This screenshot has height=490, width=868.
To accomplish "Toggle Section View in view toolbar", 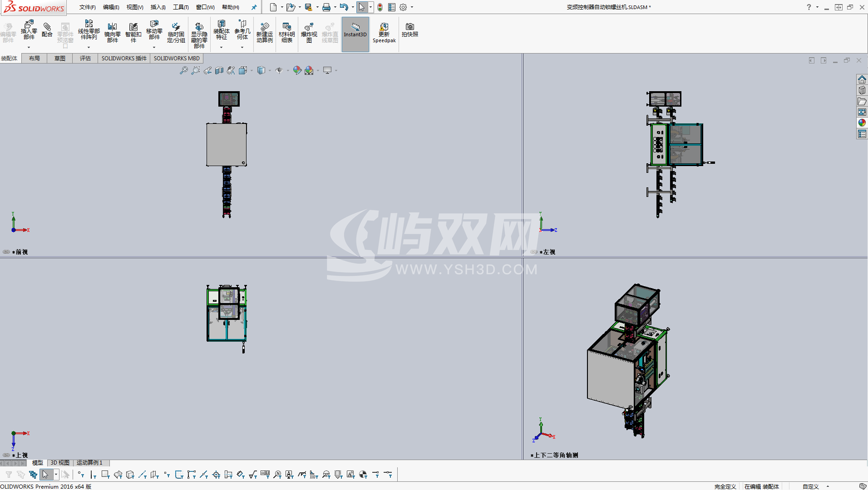I will (x=219, y=70).
